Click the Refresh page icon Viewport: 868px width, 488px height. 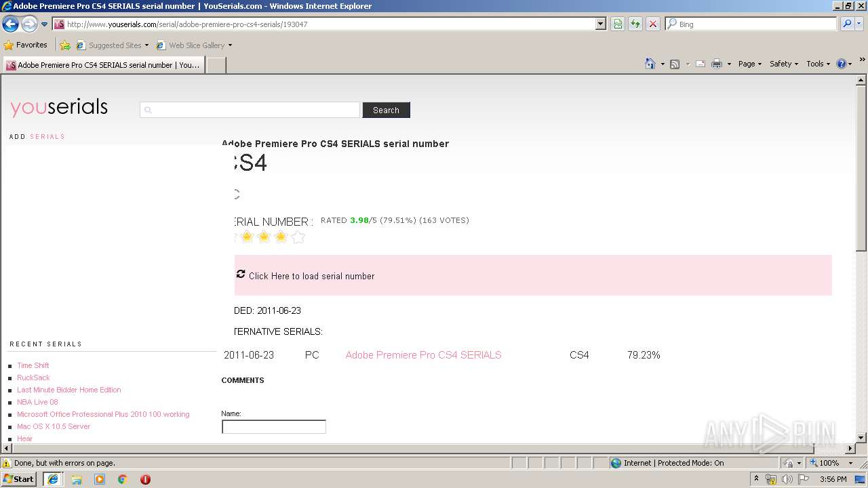635,24
